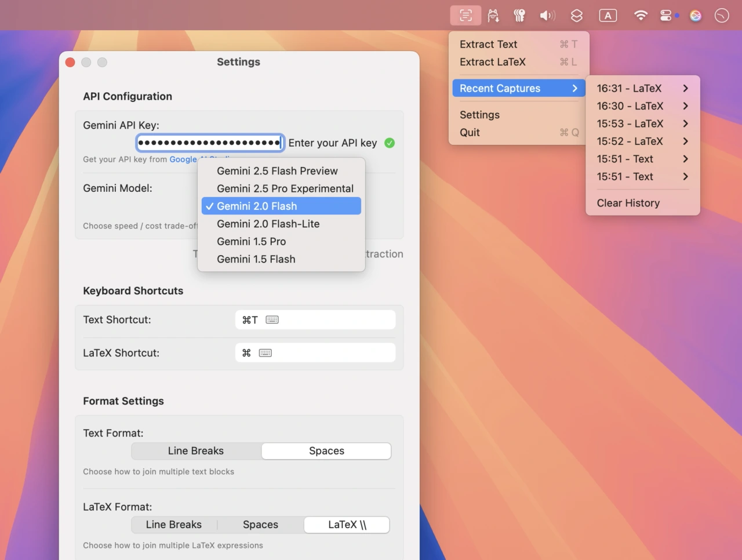Click the stacked layers menu bar icon

point(576,16)
